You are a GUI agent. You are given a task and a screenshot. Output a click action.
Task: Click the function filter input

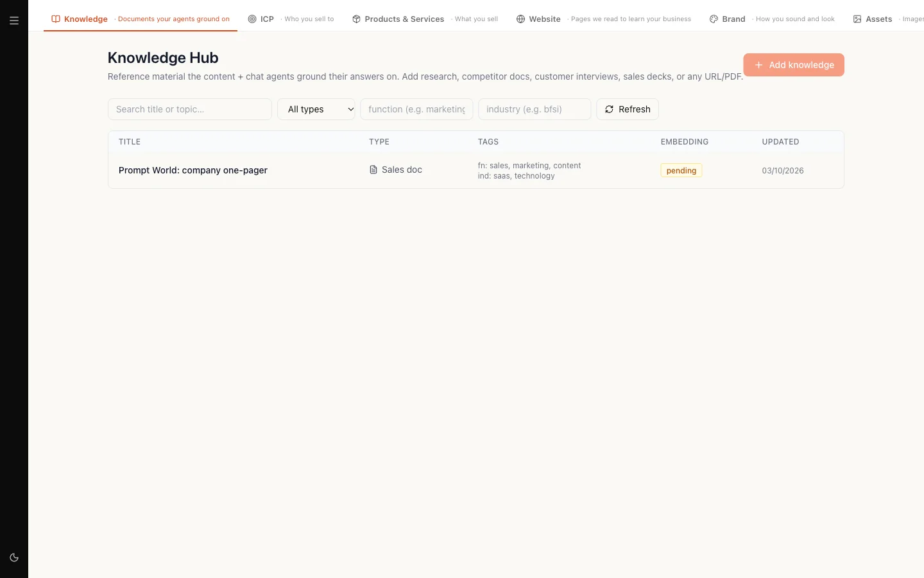(416, 109)
